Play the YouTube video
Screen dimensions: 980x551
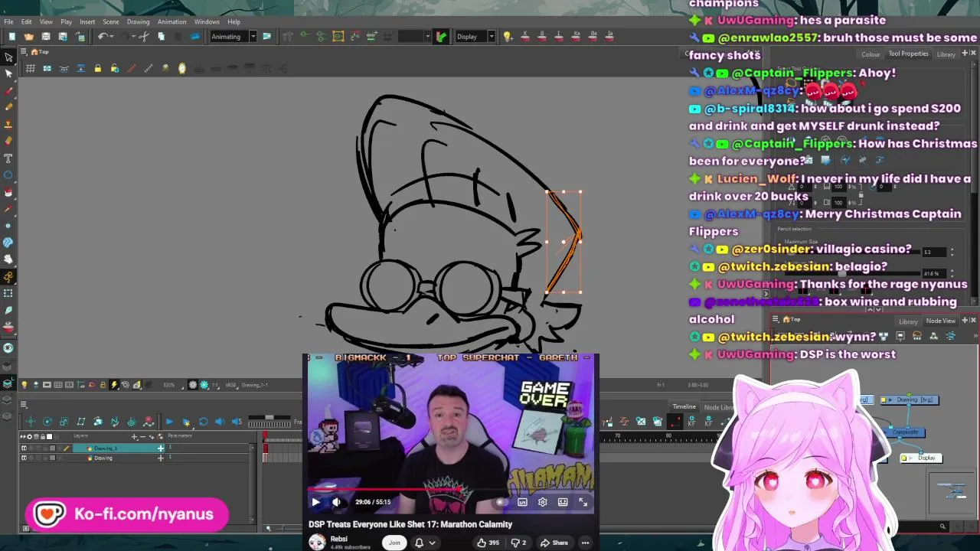point(315,502)
